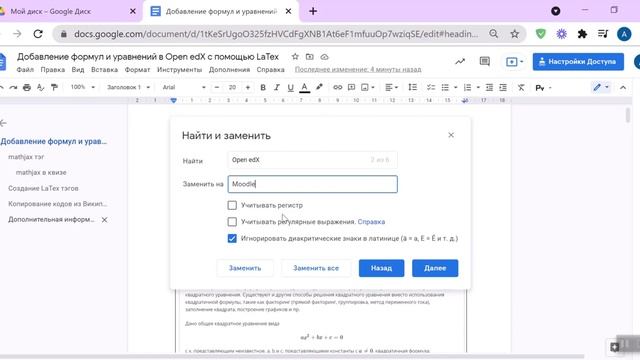Image resolution: width=640 pixels, height=360 pixels.
Task: Click the last edit history link
Action: pyautogui.click(x=358, y=70)
